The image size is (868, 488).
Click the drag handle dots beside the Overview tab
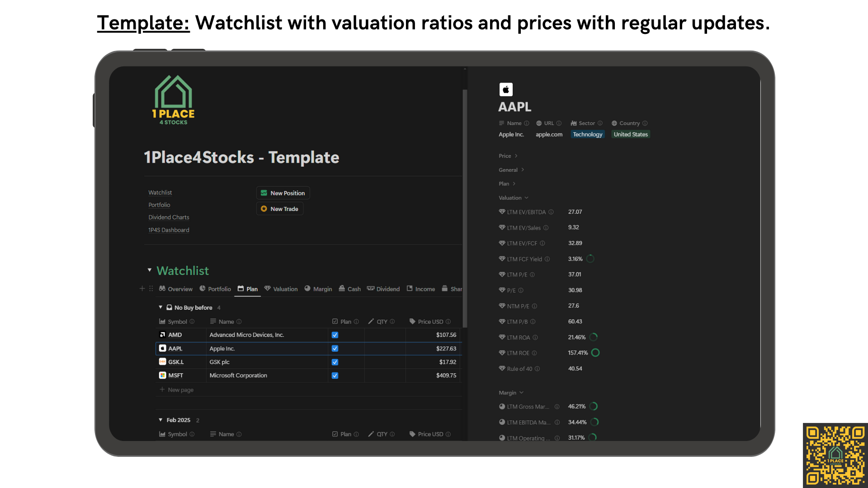pos(151,288)
